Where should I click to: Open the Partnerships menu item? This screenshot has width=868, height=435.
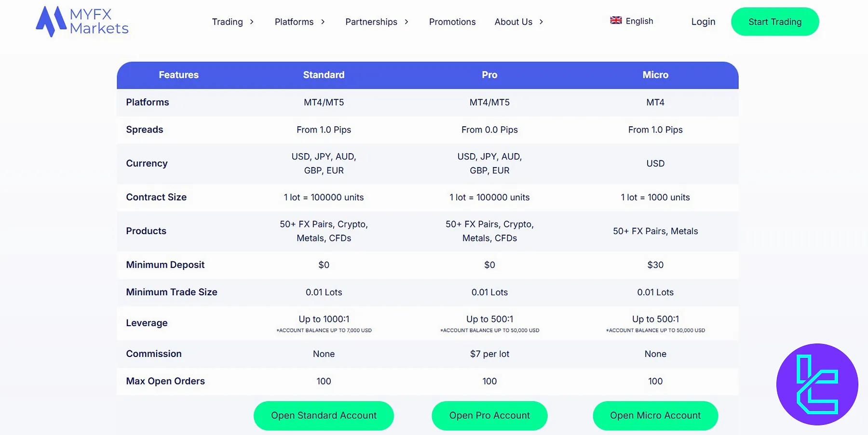[371, 22]
